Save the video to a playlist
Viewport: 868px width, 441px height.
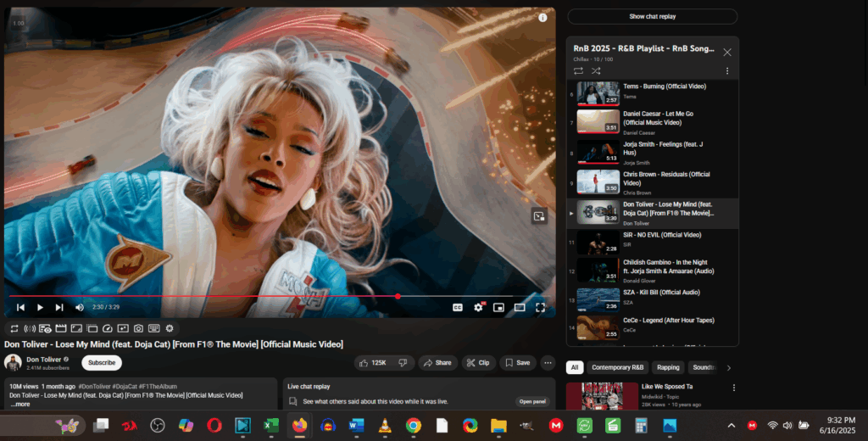coord(518,363)
